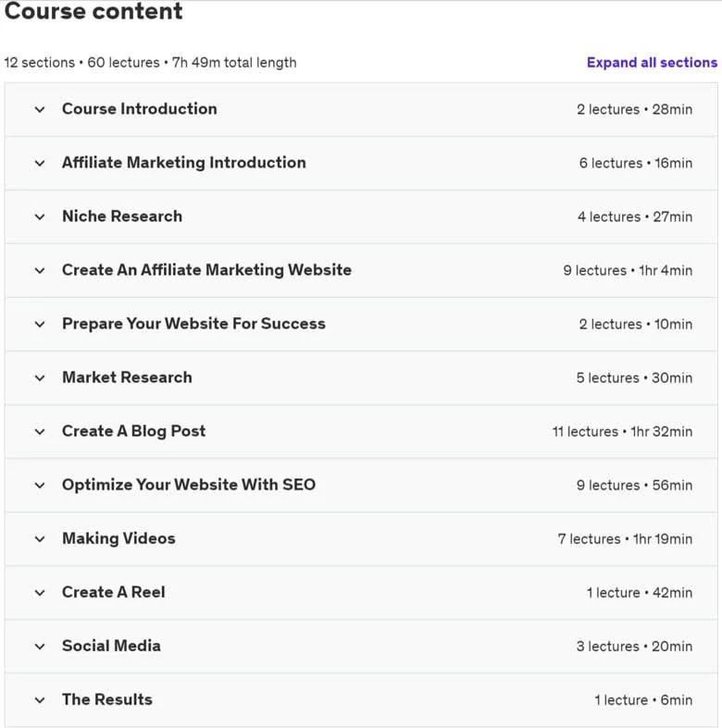The width and height of the screenshot is (722, 728).
Task: Click chevron next to Optimize Your Website With SEO
Action: [40, 486]
